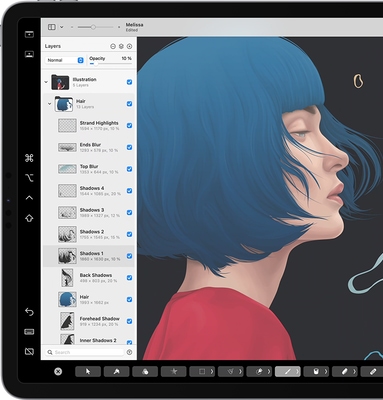Select the Arrange arrow tool in touch bar

pyautogui.click(x=88, y=372)
